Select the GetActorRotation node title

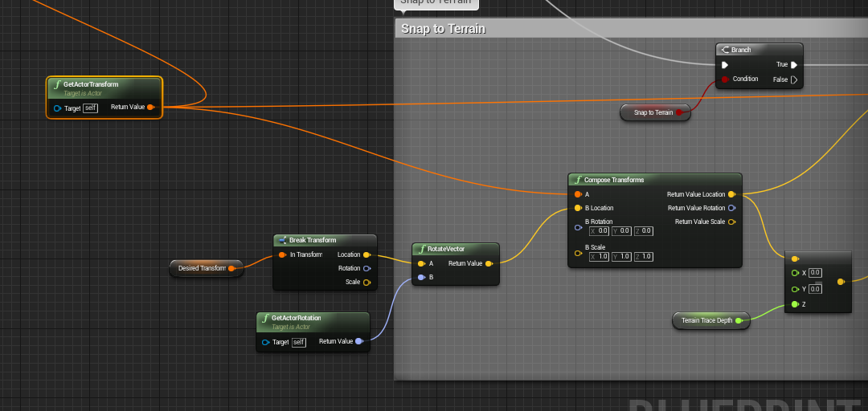click(296, 318)
